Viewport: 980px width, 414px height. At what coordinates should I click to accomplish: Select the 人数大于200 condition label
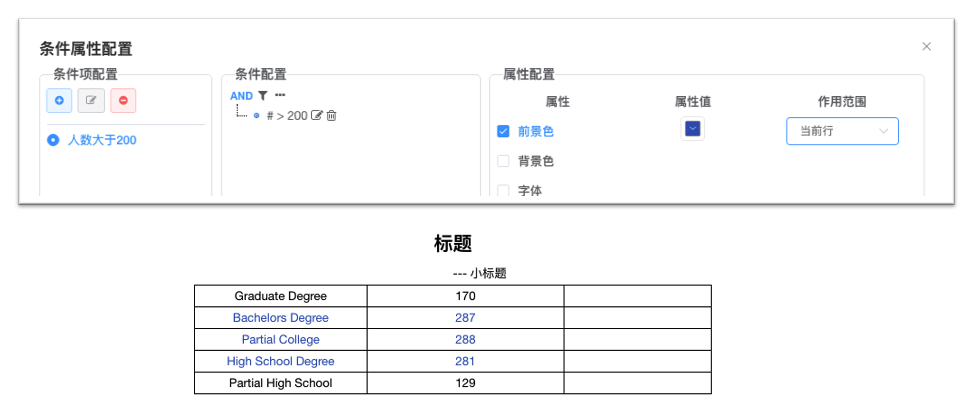click(102, 140)
